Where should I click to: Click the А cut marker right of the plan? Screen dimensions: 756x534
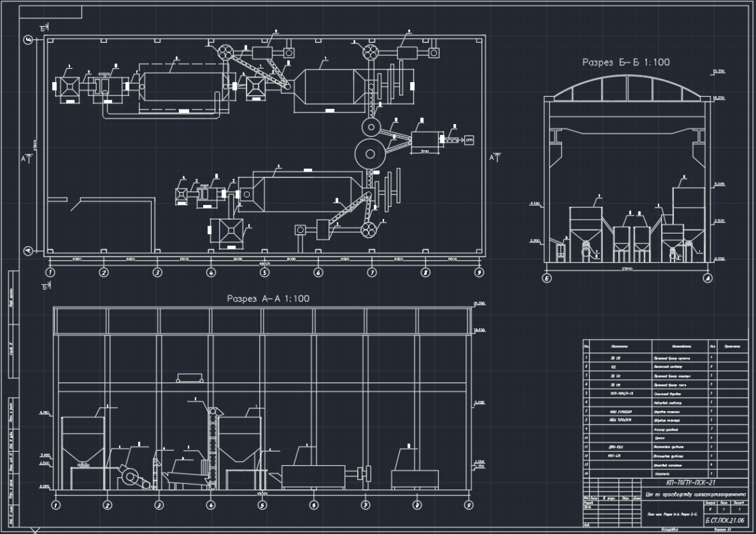495,157
